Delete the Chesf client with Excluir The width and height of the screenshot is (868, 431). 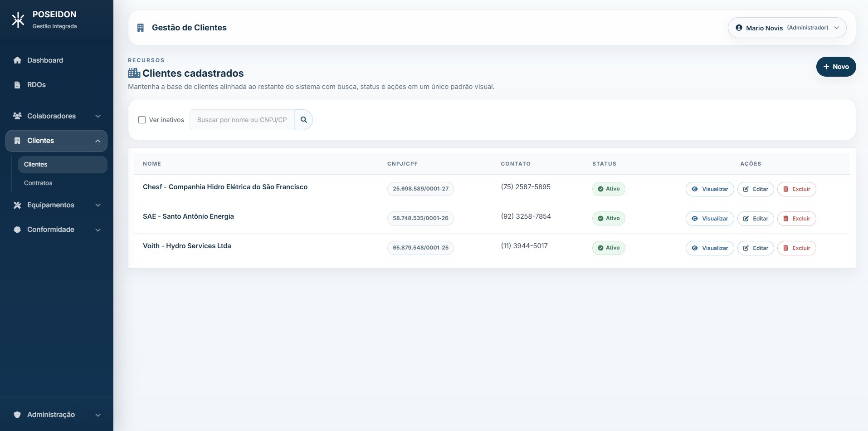point(796,189)
